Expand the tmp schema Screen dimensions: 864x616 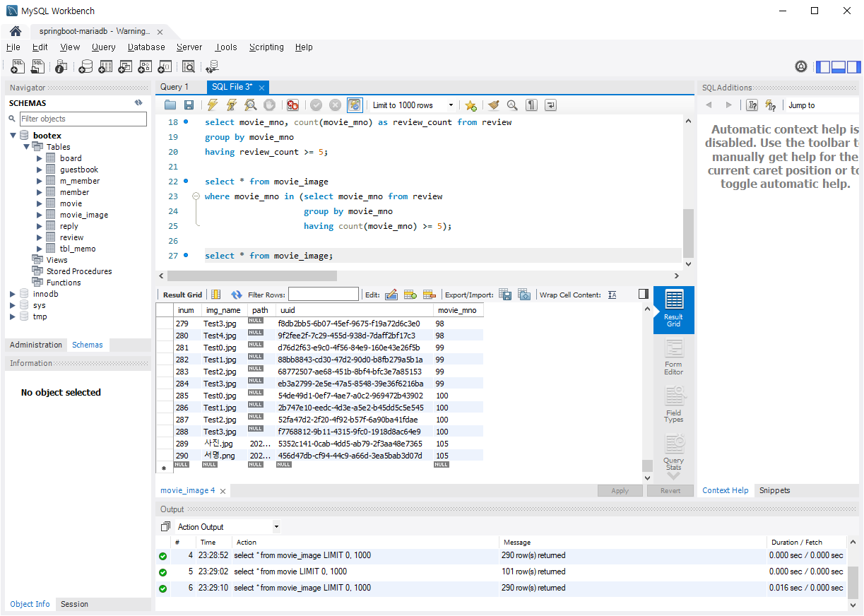click(x=13, y=316)
